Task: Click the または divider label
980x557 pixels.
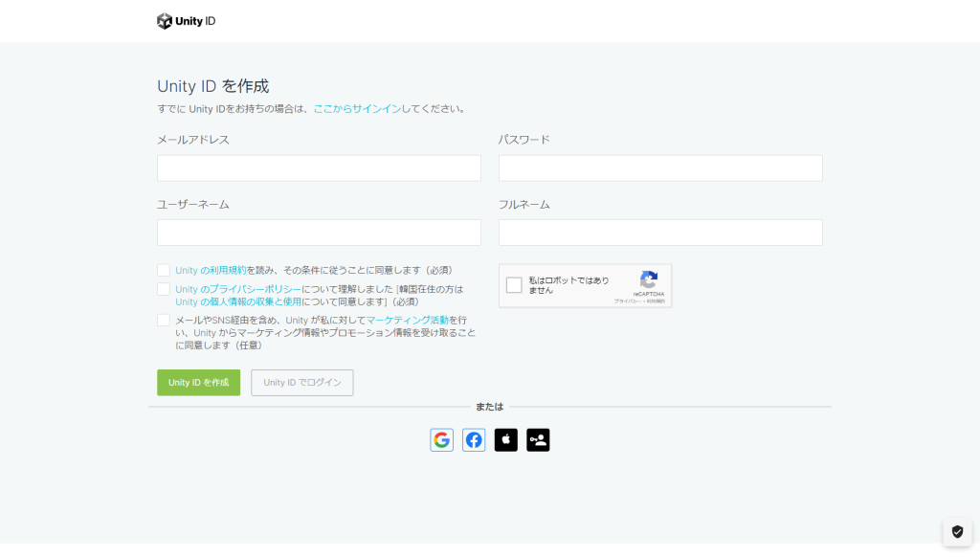Action: click(489, 407)
